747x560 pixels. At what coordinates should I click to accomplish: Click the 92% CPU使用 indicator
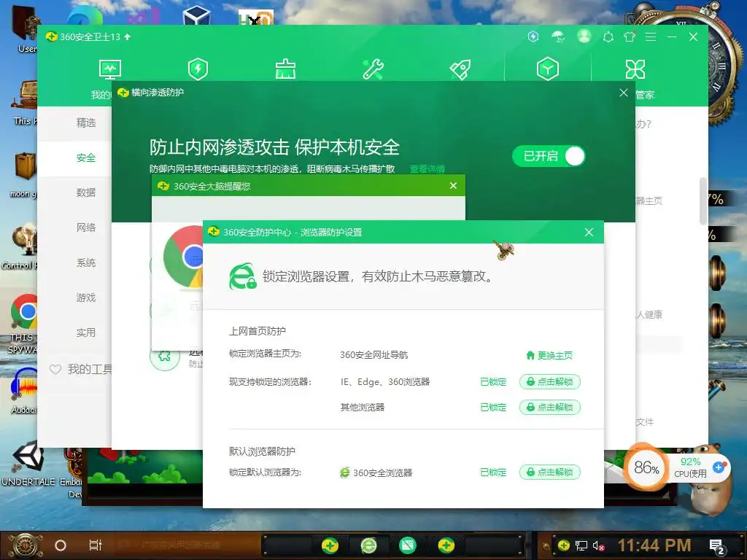click(x=690, y=467)
